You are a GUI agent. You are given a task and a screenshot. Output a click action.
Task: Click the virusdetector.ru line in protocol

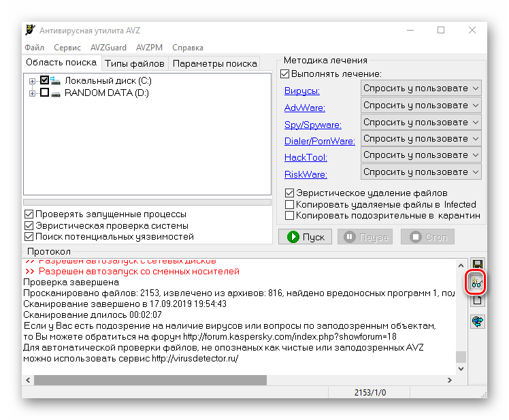click(131, 358)
